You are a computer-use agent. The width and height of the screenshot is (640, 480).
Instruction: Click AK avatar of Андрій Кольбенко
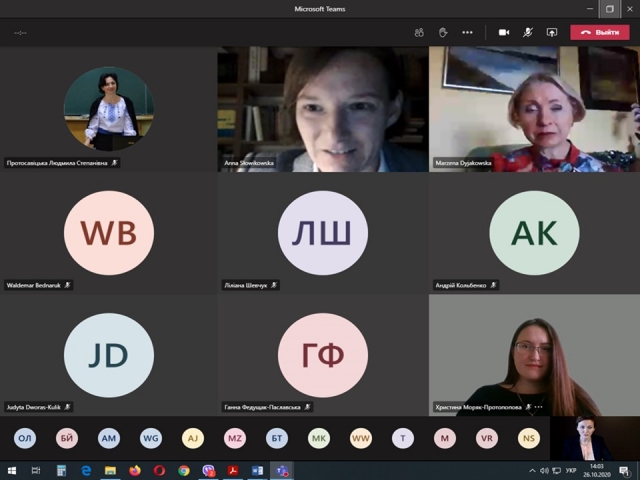534,233
